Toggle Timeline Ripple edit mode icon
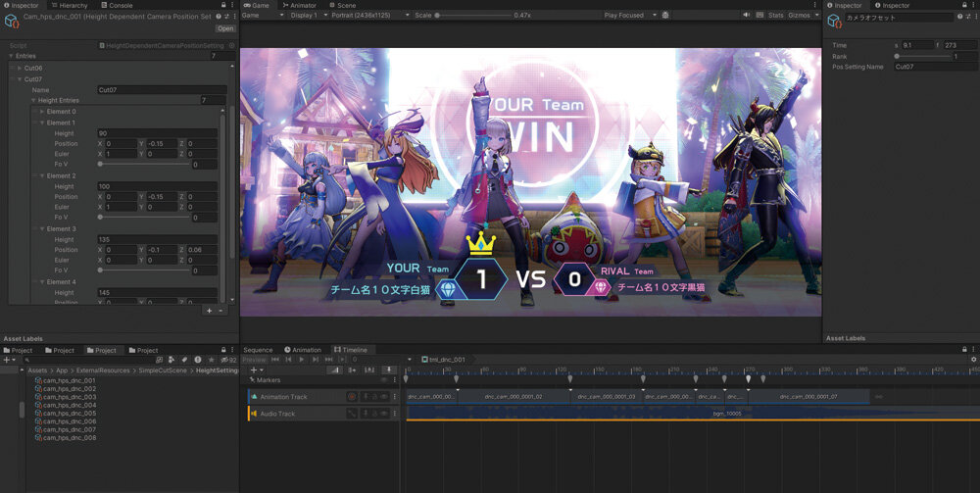The image size is (980, 493). pyautogui.click(x=352, y=370)
